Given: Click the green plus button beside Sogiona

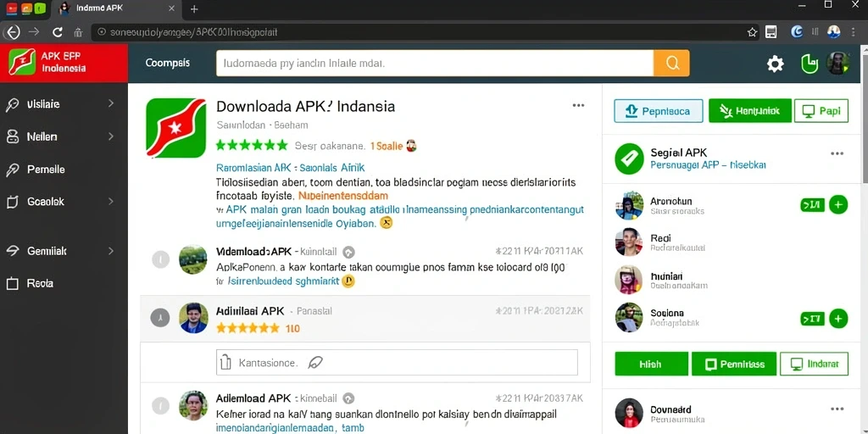Looking at the screenshot, I should (x=838, y=319).
